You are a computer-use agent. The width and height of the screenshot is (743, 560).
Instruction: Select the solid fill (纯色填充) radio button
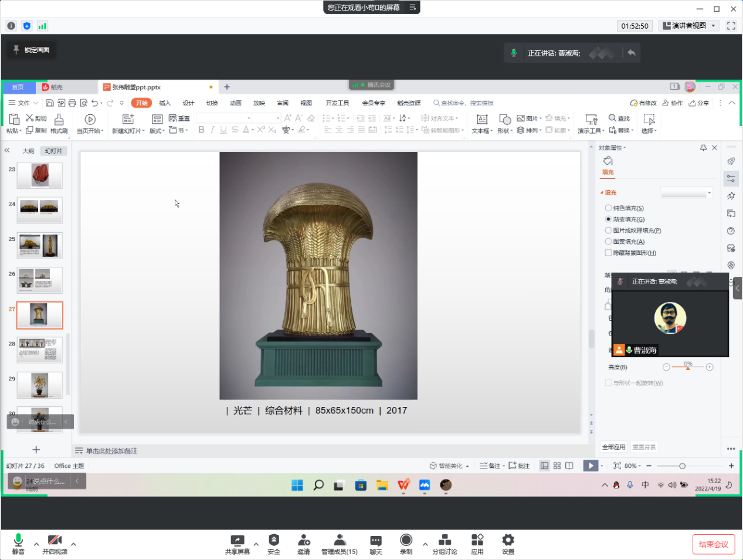[x=608, y=208]
